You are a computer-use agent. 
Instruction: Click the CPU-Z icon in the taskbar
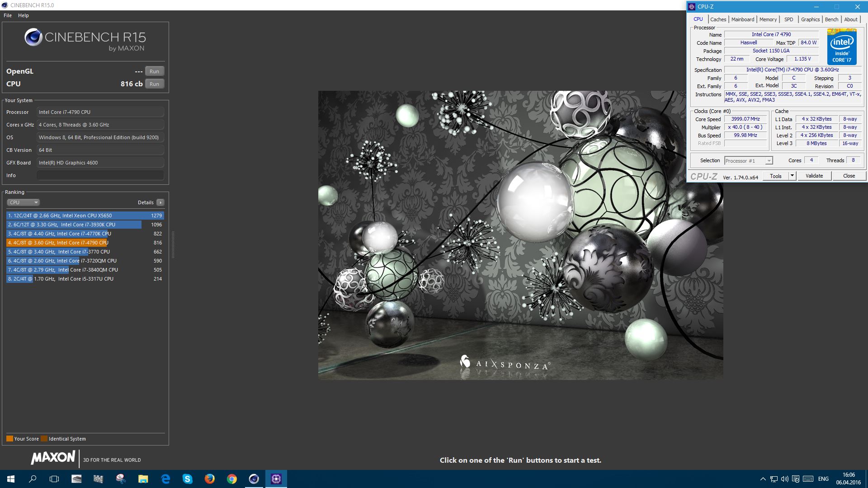click(276, 479)
